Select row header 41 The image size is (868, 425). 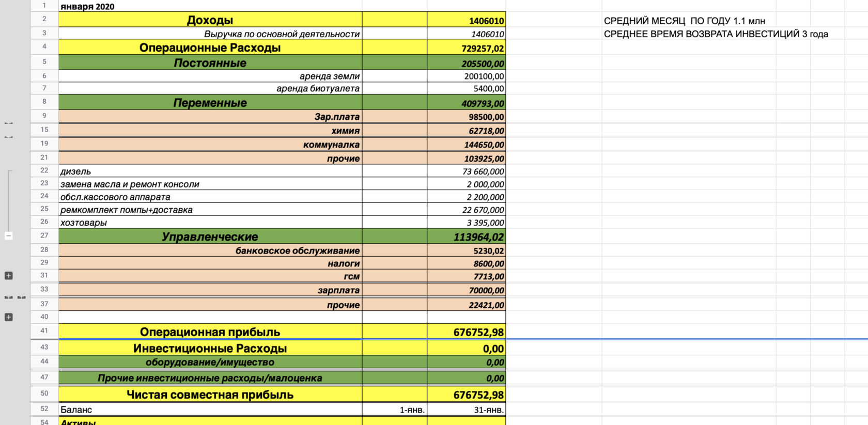pyautogui.click(x=44, y=331)
